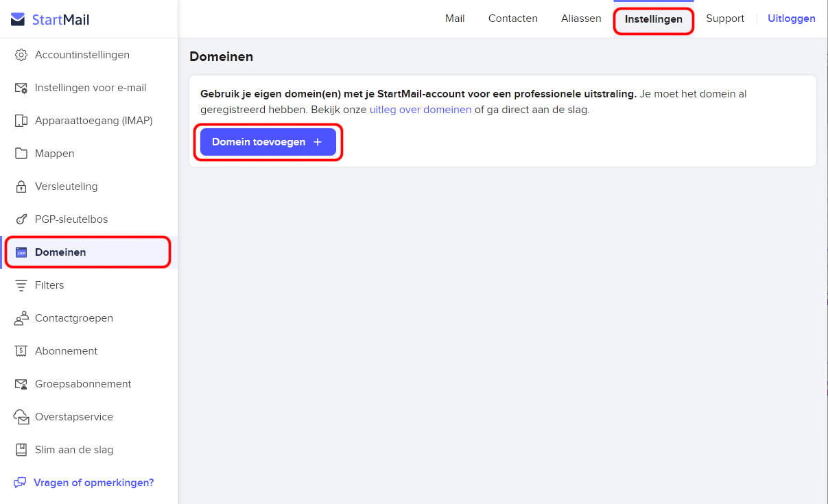Go to the Contacten tab
This screenshot has height=504, width=828.
513,19
